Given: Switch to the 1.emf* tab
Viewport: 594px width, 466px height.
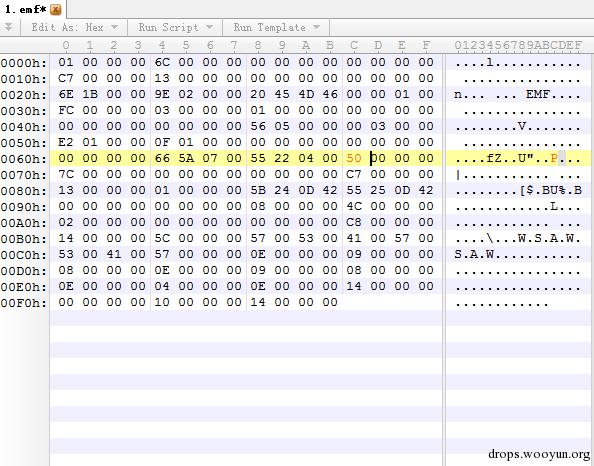Looking at the screenshot, I should (x=25, y=9).
